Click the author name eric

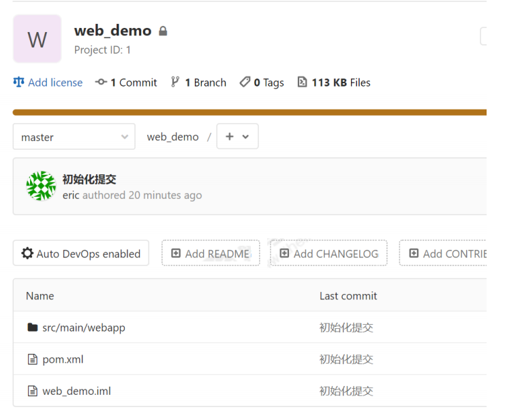click(71, 195)
